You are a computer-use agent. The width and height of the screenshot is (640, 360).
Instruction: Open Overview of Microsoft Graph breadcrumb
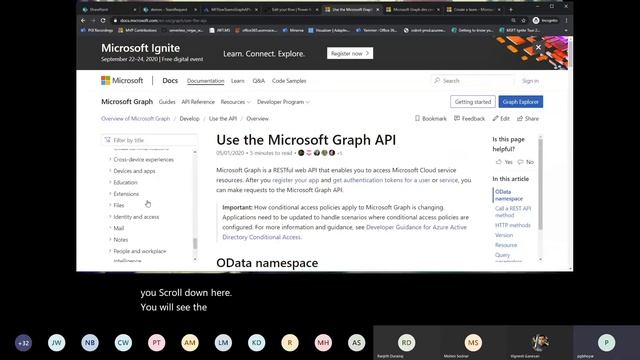(136, 118)
